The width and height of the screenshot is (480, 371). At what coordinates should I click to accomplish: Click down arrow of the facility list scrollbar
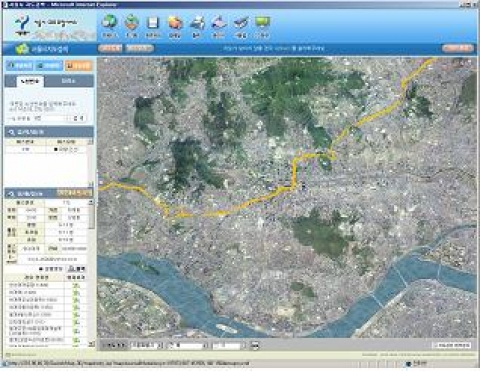click(x=91, y=343)
